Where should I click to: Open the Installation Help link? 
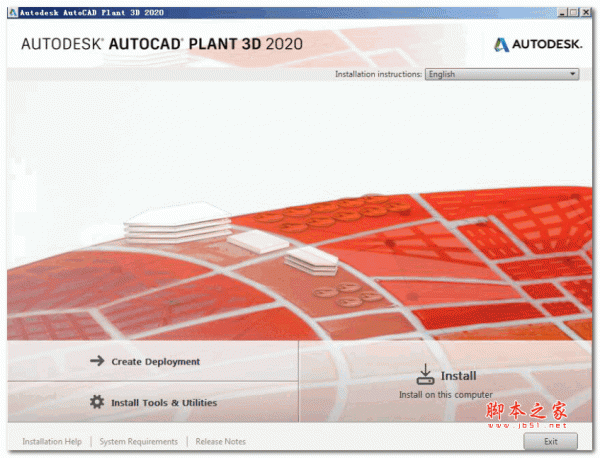(x=52, y=442)
